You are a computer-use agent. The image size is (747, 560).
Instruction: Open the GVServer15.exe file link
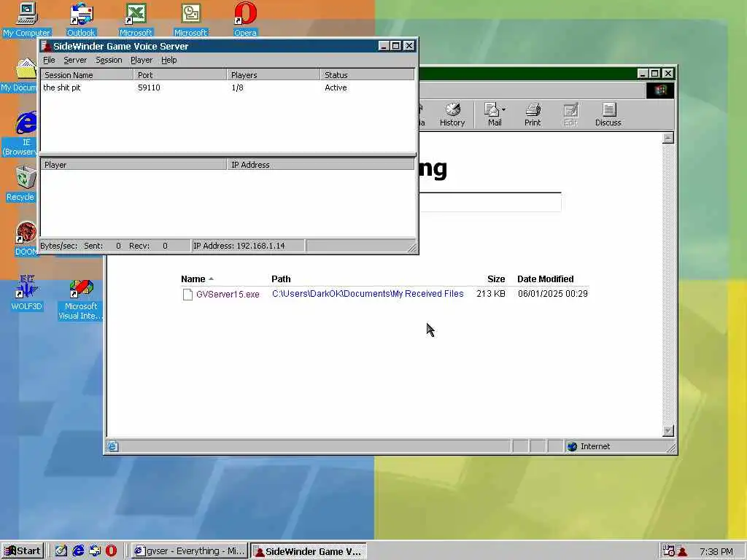click(x=228, y=295)
